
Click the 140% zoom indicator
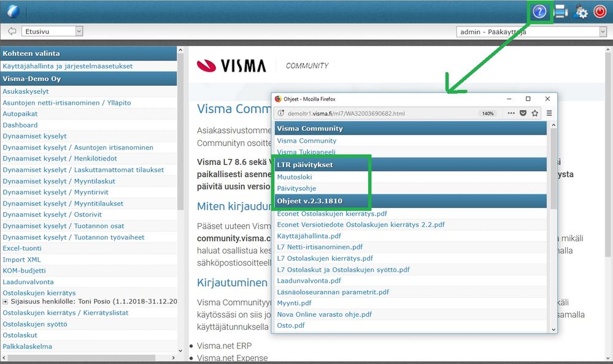(487, 113)
